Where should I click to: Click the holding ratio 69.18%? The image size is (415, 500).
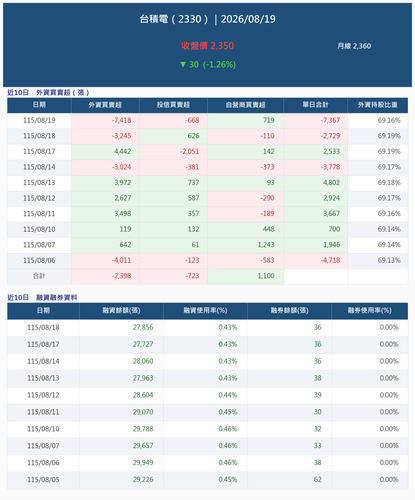pos(389,183)
